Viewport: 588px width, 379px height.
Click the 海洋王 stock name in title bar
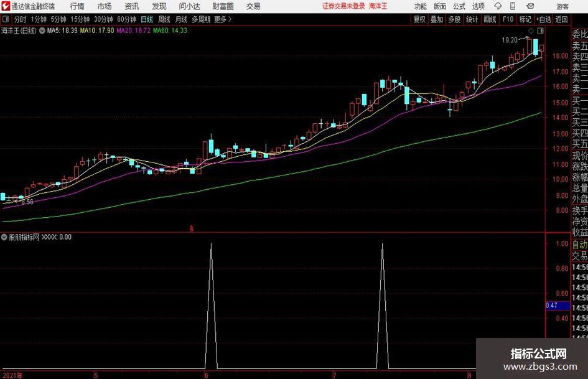click(x=378, y=6)
